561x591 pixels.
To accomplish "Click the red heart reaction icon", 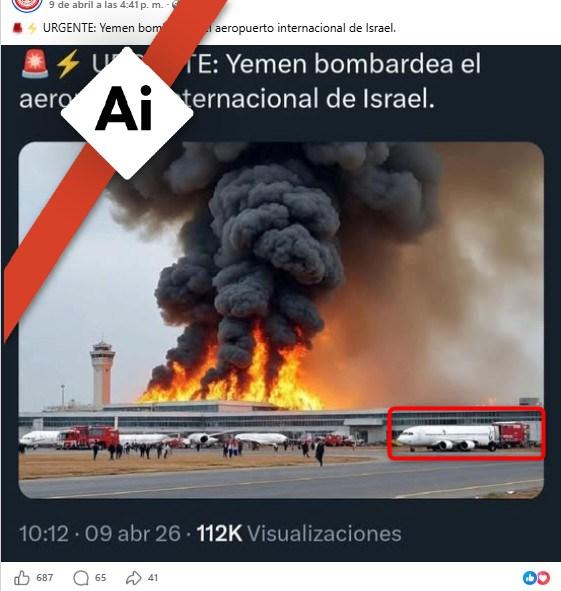I will pos(543,577).
